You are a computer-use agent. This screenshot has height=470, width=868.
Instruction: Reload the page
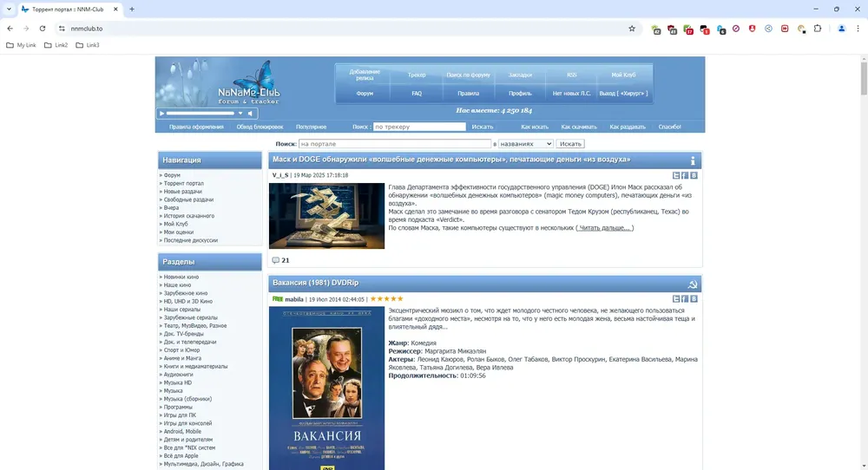42,29
